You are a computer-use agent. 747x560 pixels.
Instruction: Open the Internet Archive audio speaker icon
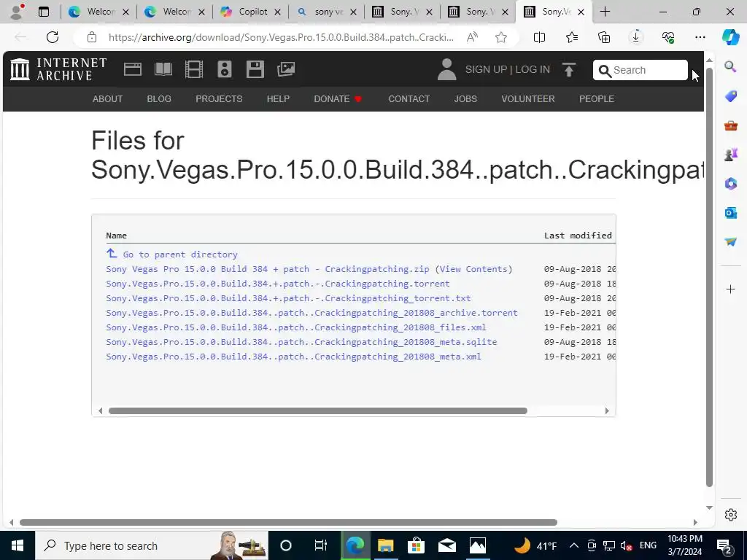click(225, 69)
